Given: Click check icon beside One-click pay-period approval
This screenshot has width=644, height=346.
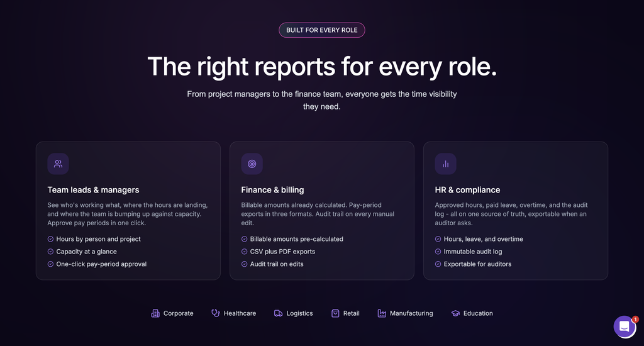Looking at the screenshot, I should 50,264.
